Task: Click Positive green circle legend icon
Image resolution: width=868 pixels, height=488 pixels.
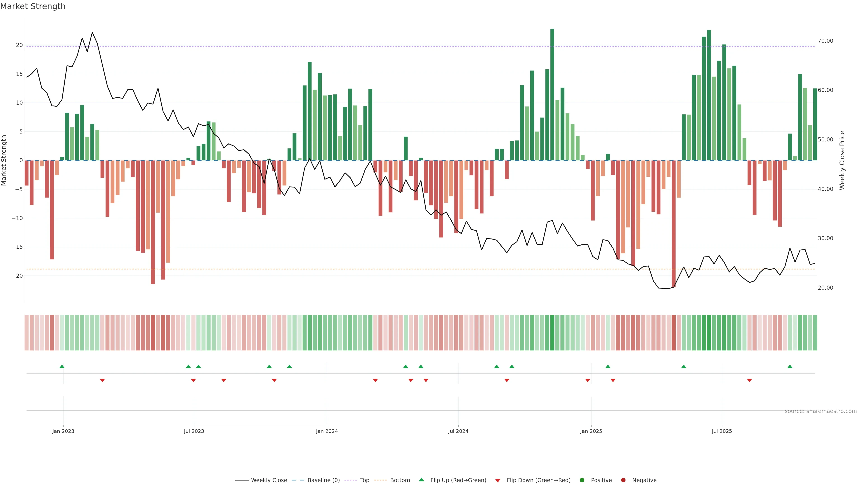Action: pos(582,480)
